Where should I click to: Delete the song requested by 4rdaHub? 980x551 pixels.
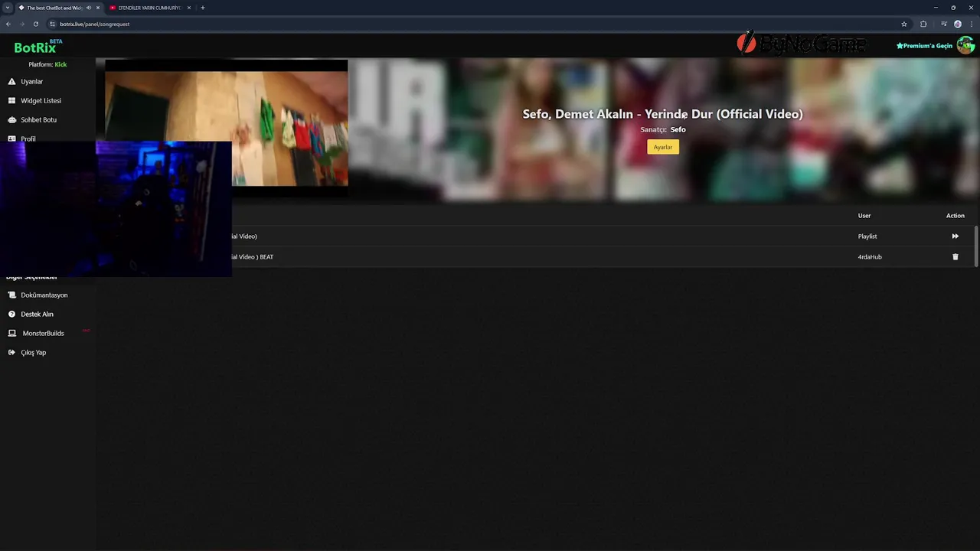coord(955,257)
